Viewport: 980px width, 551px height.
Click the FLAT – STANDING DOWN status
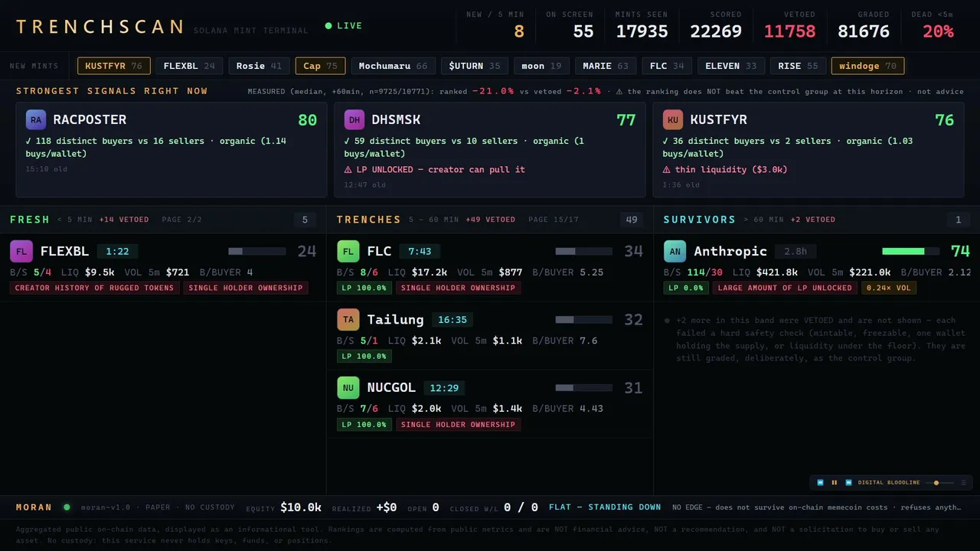(x=605, y=507)
